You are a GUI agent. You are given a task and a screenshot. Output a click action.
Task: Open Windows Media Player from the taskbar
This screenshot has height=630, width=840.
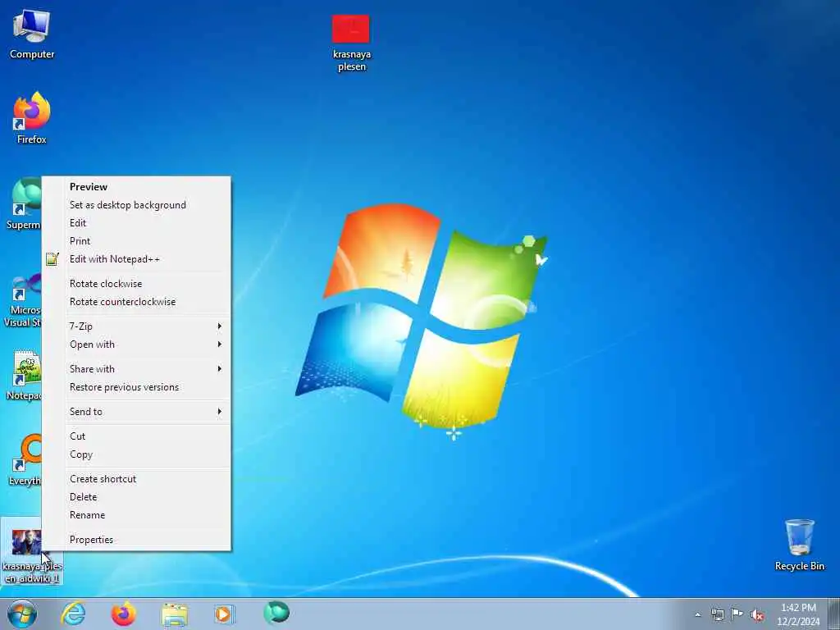pyautogui.click(x=223, y=614)
